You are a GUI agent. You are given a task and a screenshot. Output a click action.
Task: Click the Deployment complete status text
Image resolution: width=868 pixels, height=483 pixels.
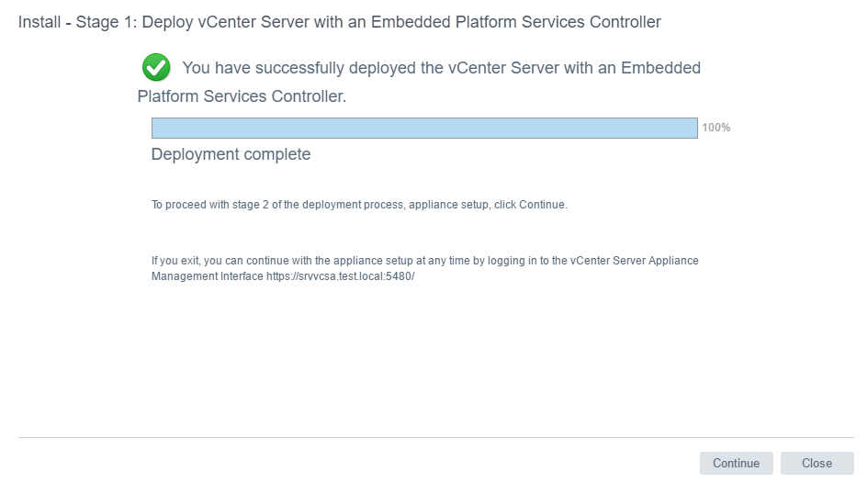231,154
